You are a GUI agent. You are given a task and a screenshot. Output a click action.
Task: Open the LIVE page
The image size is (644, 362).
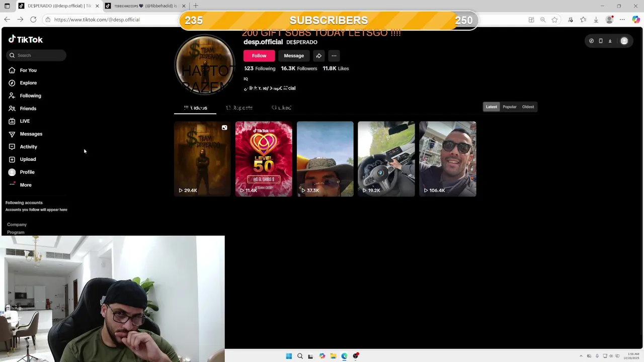point(25,121)
